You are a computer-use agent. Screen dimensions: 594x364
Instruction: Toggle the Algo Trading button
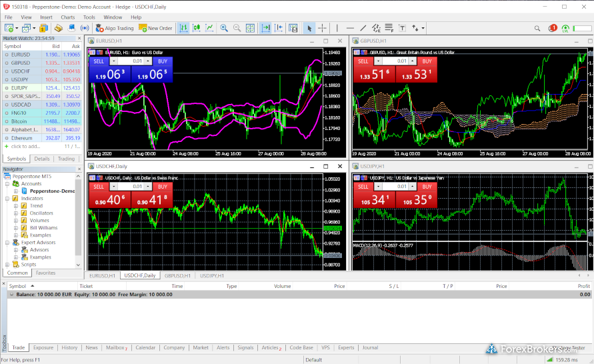pos(115,28)
